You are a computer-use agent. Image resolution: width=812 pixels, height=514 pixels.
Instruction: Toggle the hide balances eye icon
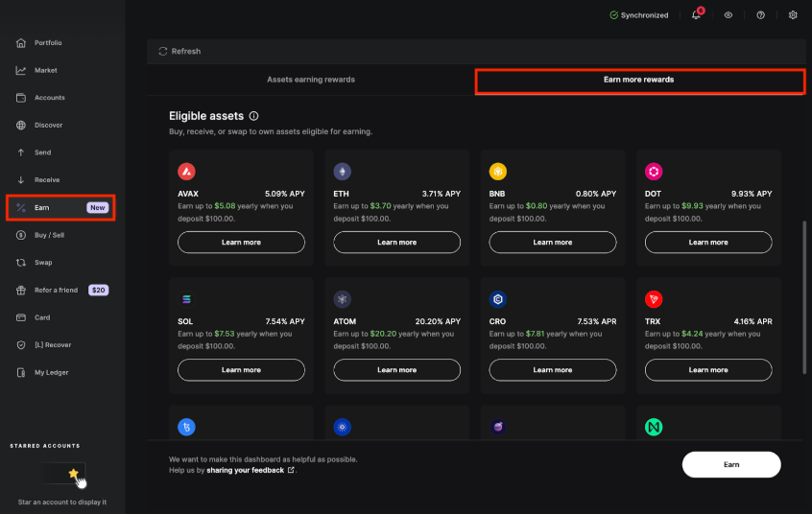pos(728,15)
